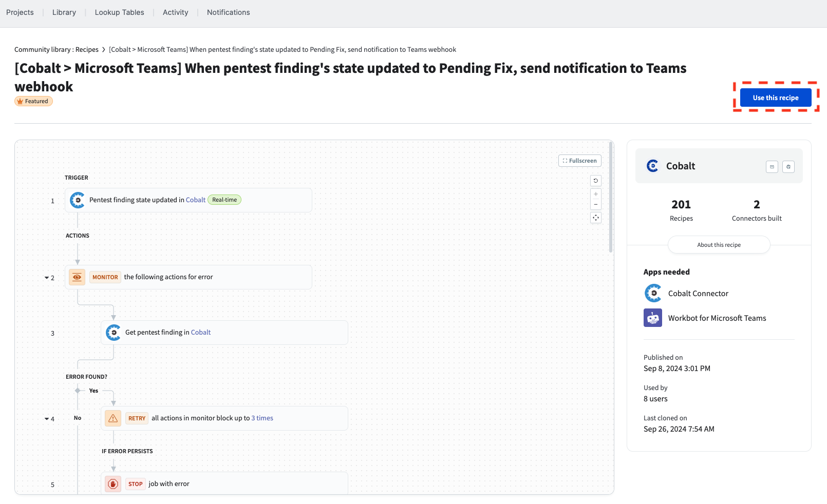Reset the recipe canvas view
827x504 pixels.
pos(596,181)
